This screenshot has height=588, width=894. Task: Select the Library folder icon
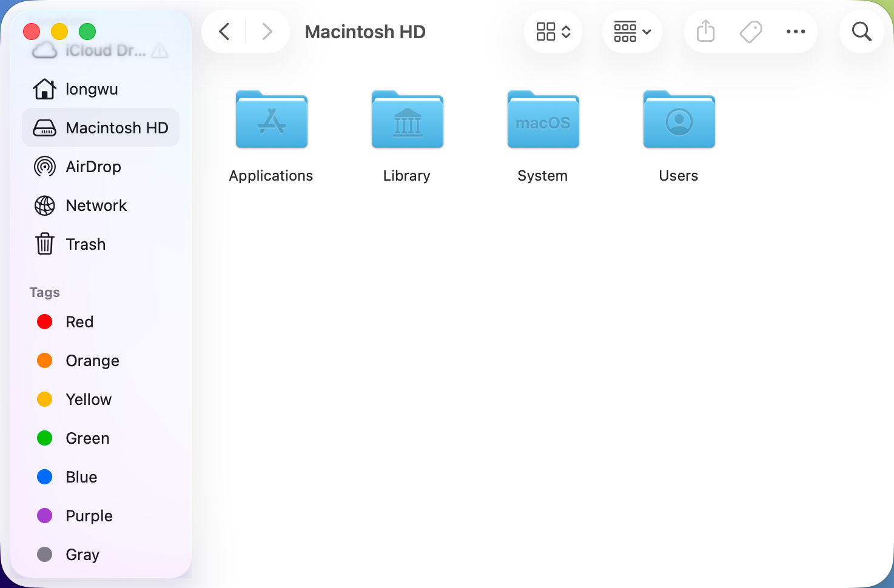[x=408, y=119]
